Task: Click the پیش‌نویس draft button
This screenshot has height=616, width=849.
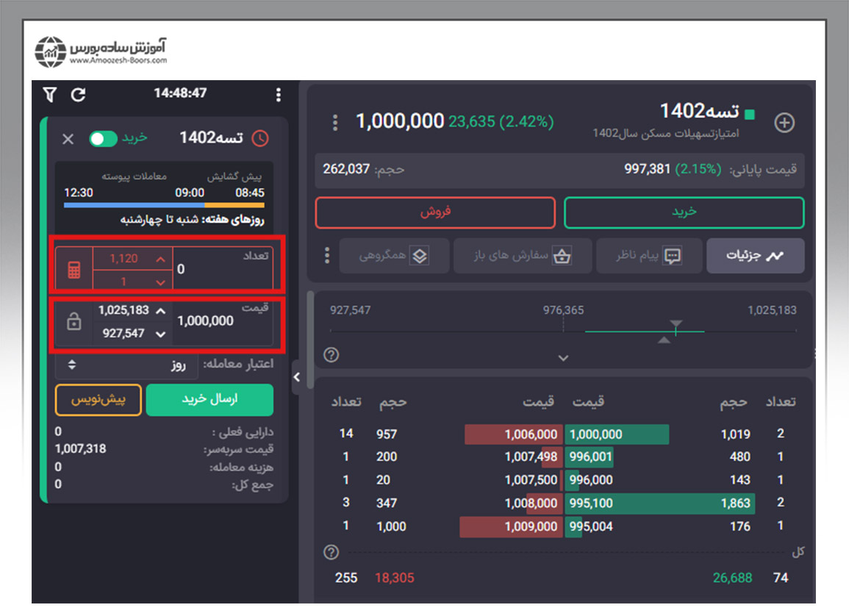Action: [98, 400]
